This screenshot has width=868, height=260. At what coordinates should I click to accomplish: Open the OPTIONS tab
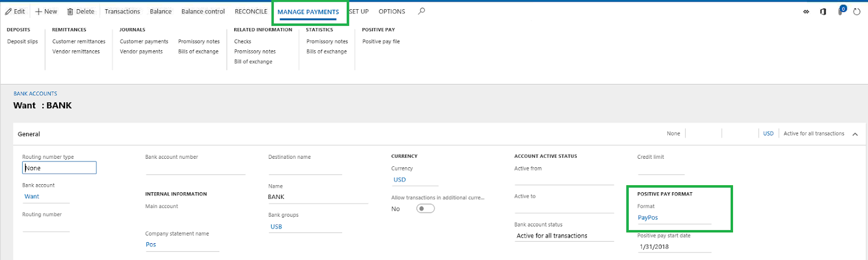(392, 11)
